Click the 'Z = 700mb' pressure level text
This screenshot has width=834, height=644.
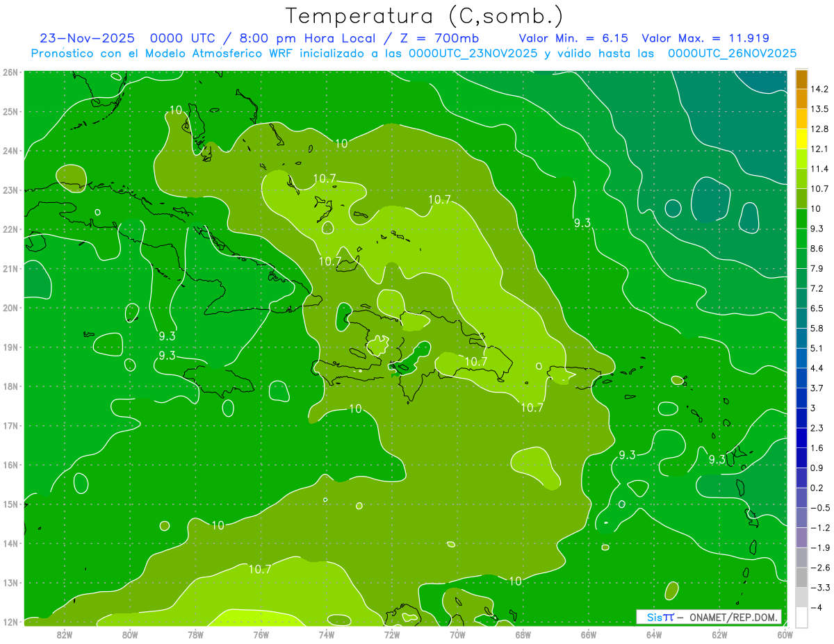click(439, 38)
